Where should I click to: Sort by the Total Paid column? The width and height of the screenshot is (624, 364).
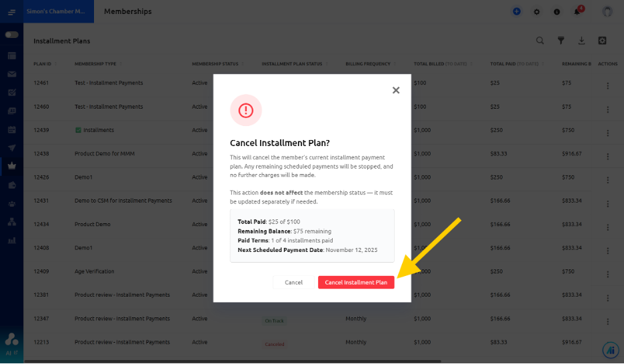[517, 63]
